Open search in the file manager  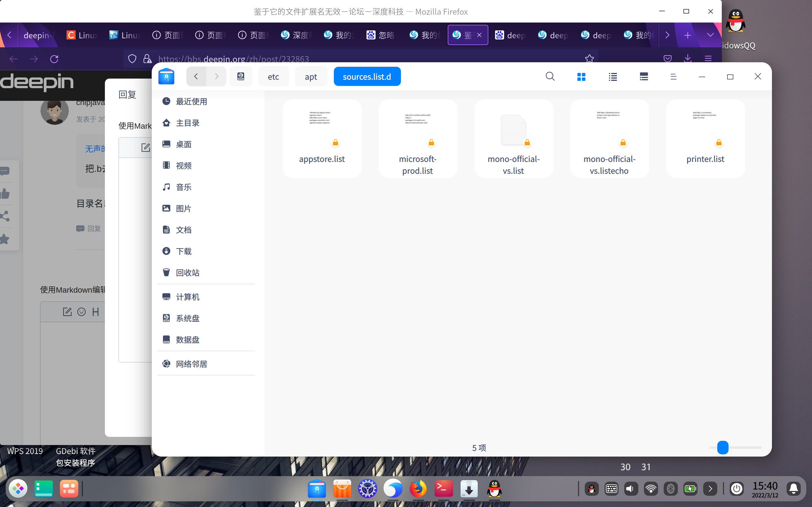(x=550, y=76)
